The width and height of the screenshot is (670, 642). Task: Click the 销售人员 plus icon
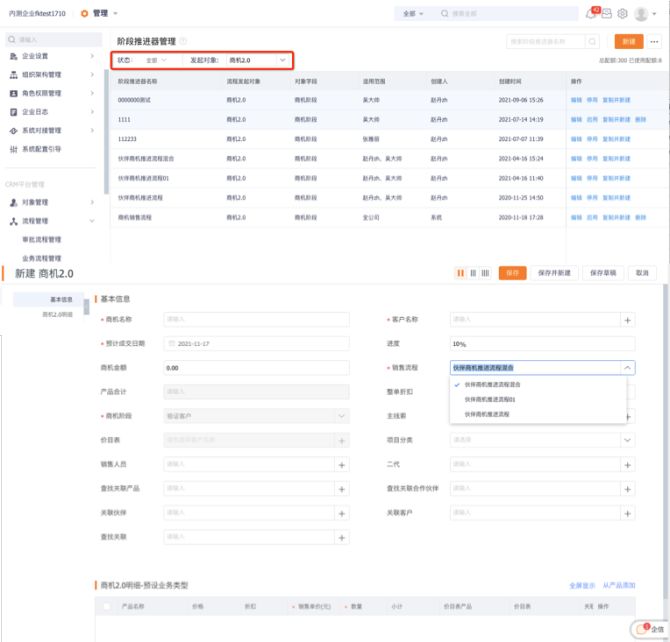342,465
